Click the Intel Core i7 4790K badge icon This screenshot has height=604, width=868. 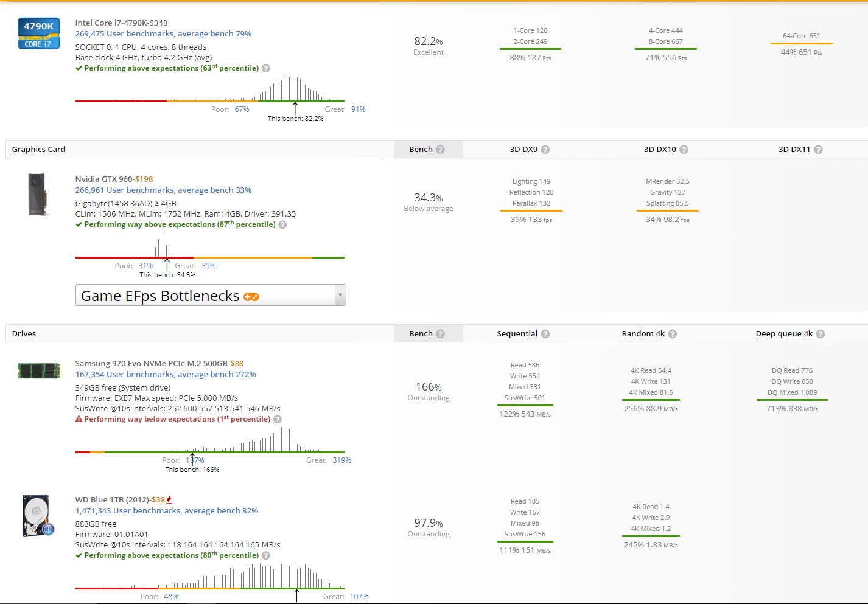(39, 33)
